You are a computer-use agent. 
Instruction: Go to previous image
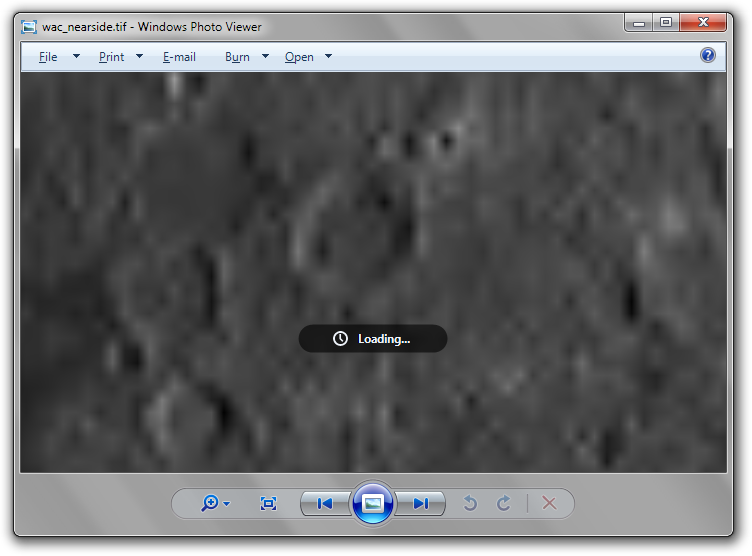[x=325, y=503]
